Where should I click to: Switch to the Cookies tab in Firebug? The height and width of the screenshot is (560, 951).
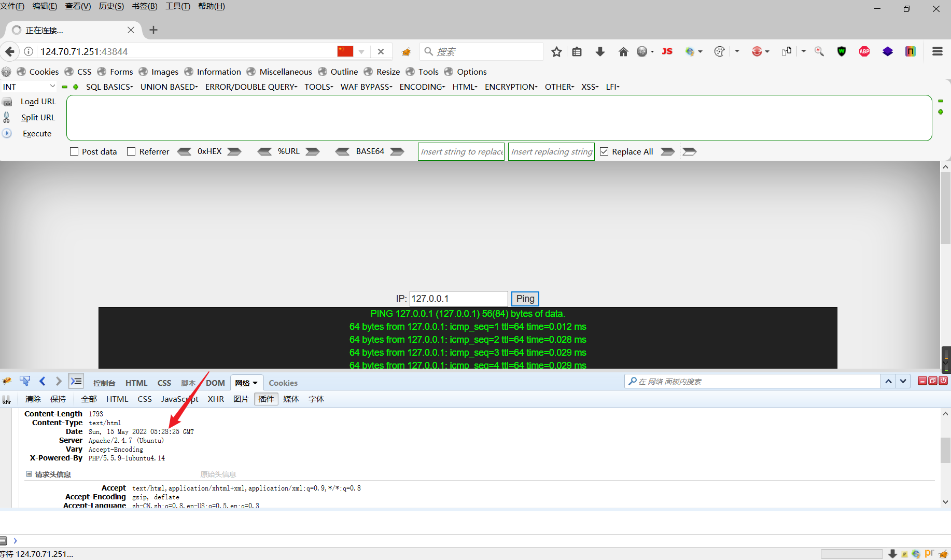tap(283, 383)
